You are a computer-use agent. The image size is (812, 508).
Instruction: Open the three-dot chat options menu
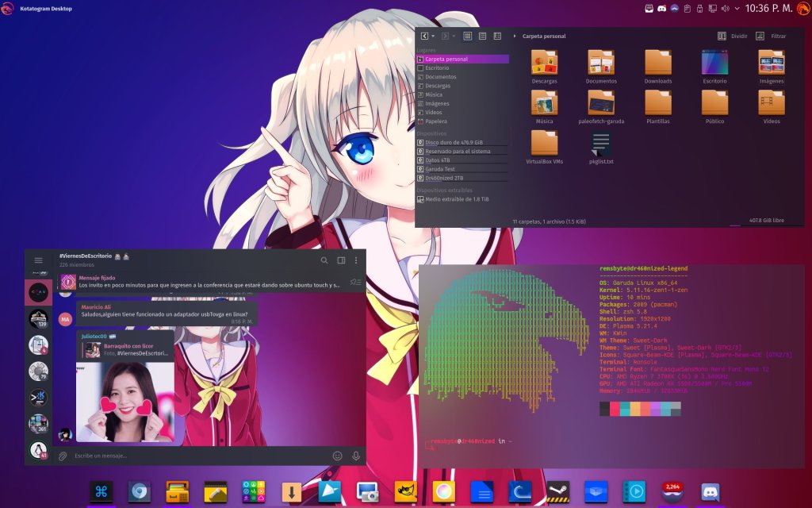[x=356, y=260]
